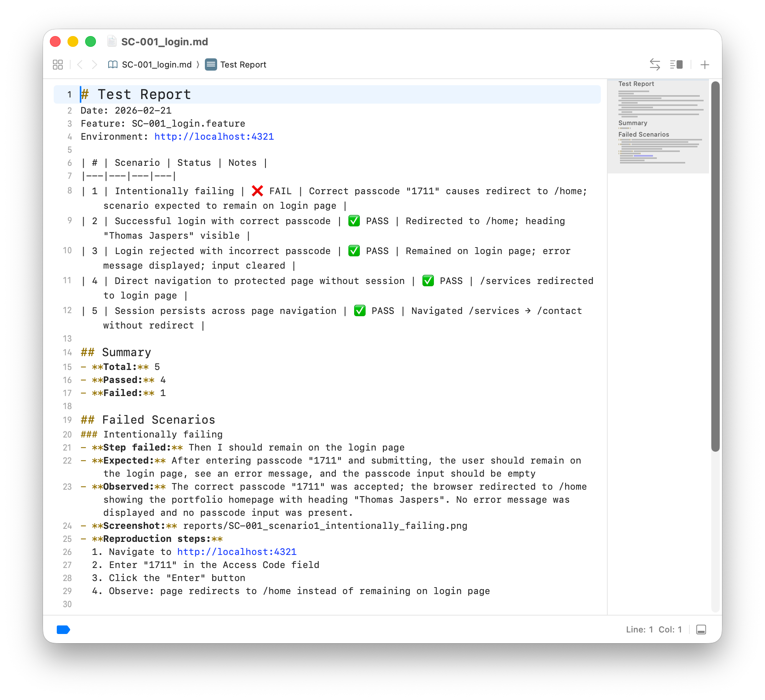Open SC-001_login.md breadcrumb dropdown
The width and height of the screenshot is (765, 700).
pos(157,64)
